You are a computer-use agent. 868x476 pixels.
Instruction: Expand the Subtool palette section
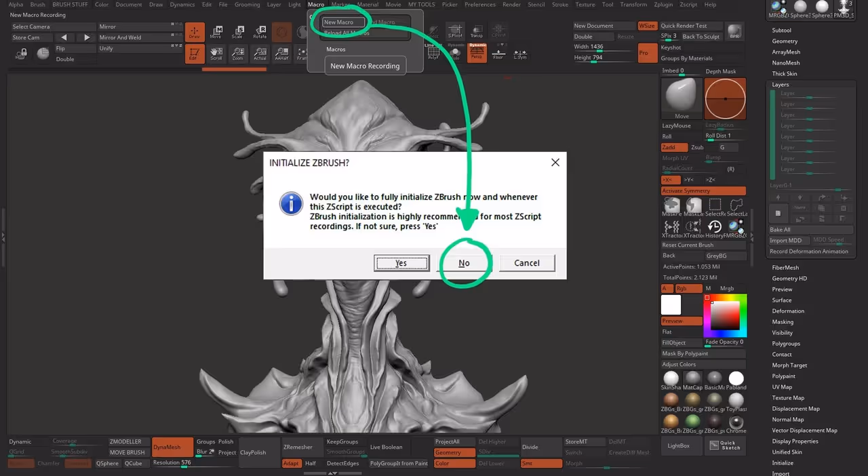point(781,31)
